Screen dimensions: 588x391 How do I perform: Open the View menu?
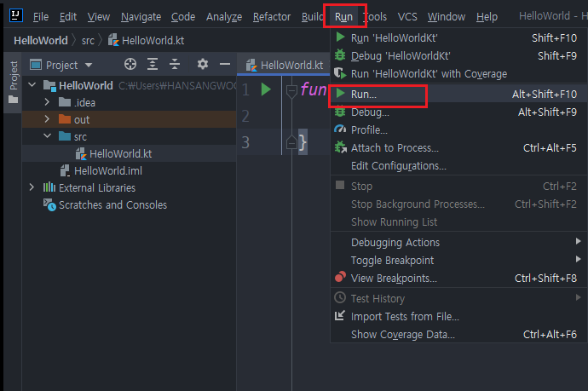pyautogui.click(x=99, y=17)
